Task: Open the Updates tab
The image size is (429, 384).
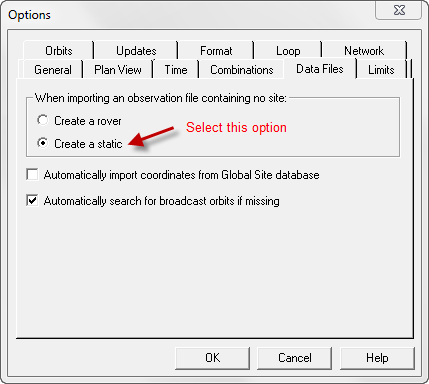Action: [x=136, y=51]
